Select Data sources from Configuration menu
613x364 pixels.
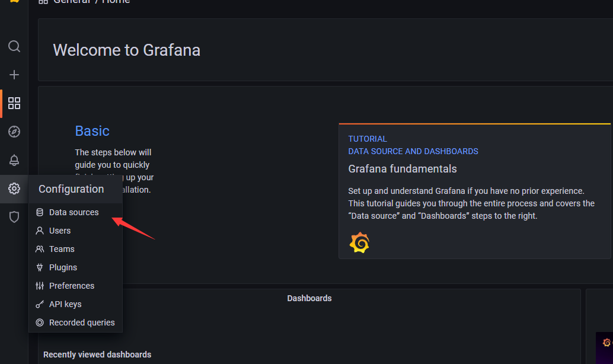[x=74, y=212]
